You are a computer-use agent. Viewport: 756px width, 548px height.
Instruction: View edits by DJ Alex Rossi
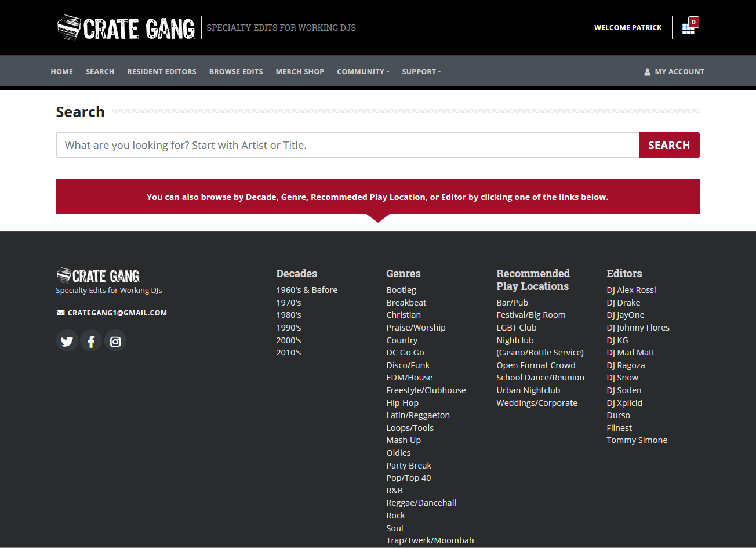click(631, 290)
